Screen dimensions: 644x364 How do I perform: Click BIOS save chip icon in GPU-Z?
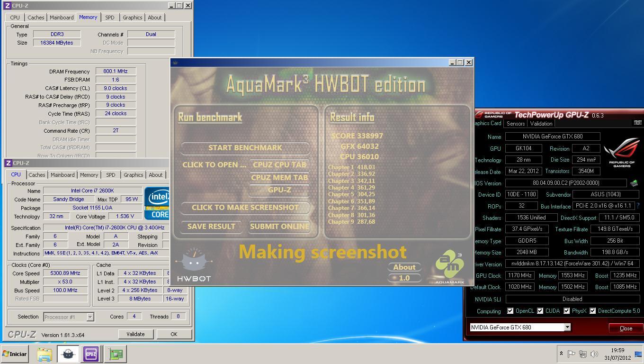634,183
